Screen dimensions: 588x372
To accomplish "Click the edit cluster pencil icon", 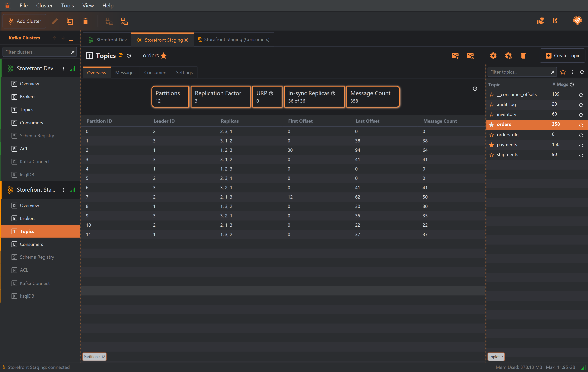I will [55, 21].
